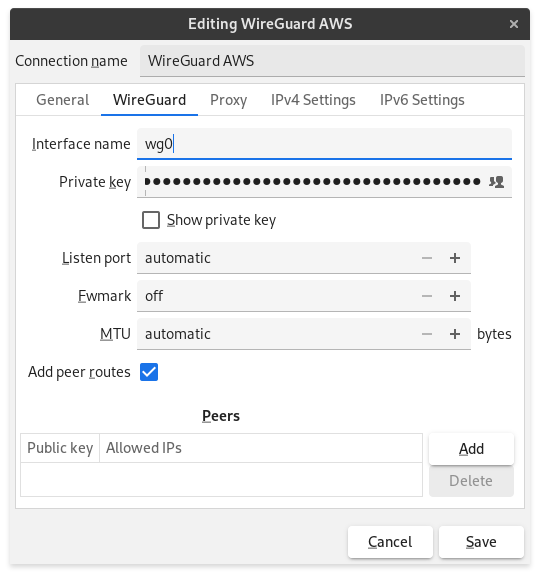Increase MTU with plus button
This screenshot has width=540, height=575.
click(x=455, y=334)
